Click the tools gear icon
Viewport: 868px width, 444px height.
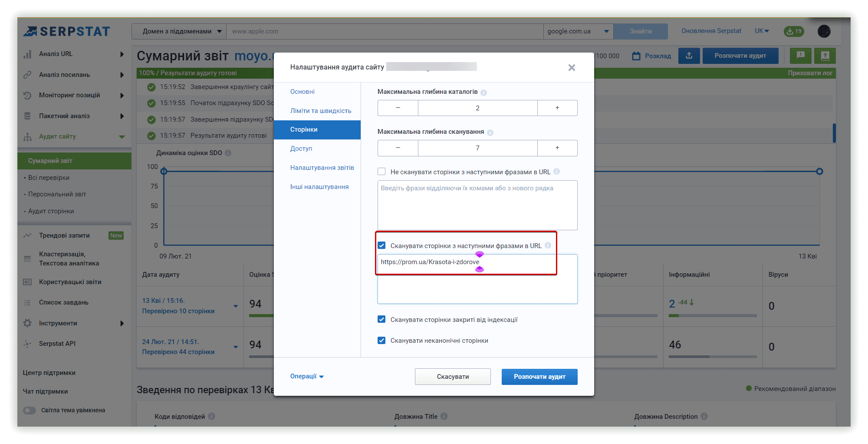(x=27, y=323)
